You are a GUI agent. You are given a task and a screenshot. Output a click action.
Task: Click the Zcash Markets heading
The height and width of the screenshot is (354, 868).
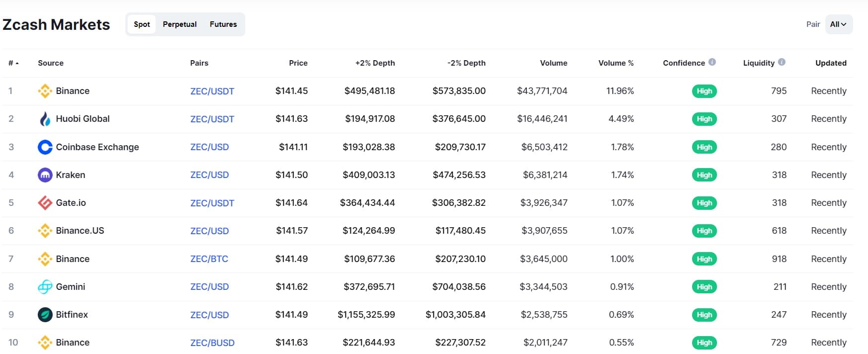(56, 24)
